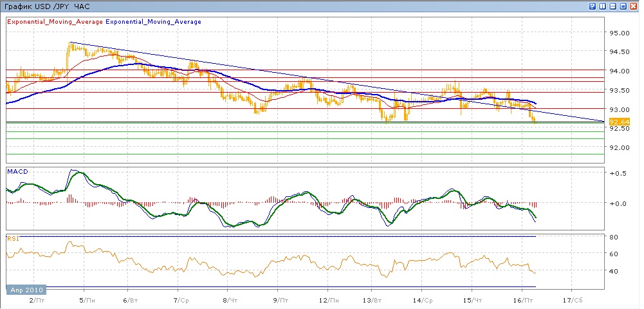The height and width of the screenshot is (309, 644).
Task: Click the red Exponential_Moving_Average legend label
Action: point(55,22)
